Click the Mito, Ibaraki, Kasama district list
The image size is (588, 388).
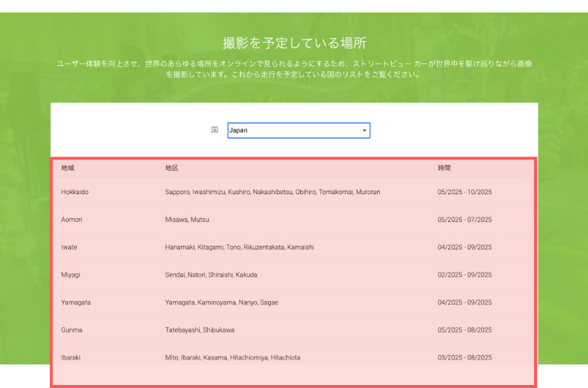point(233,358)
